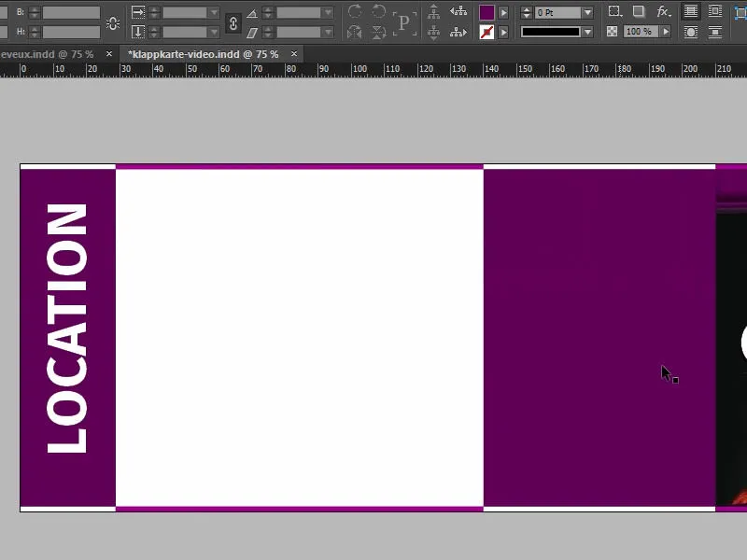Select the LOCATION vertical text
747x560 pixels.
coord(66,329)
